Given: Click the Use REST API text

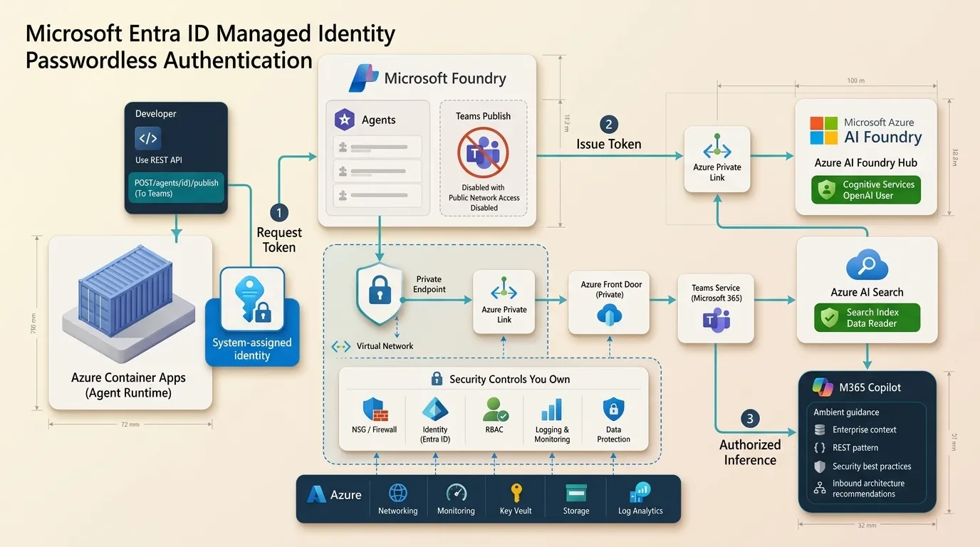Looking at the screenshot, I should tap(159, 160).
